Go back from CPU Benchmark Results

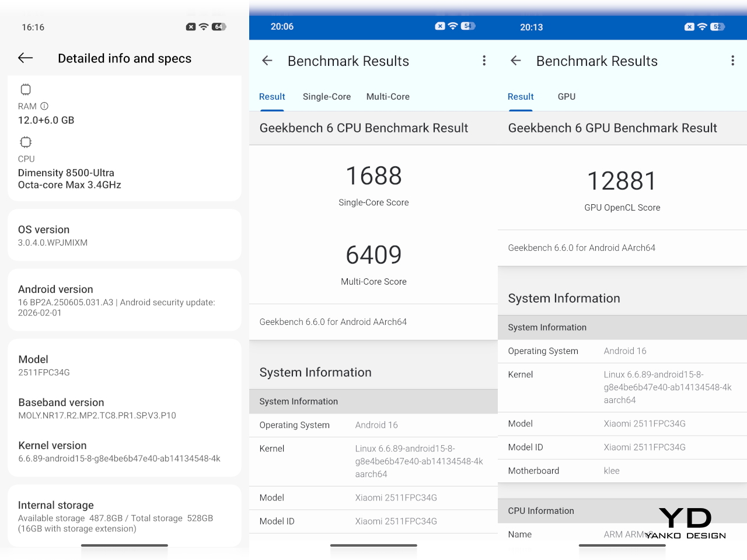(x=267, y=61)
